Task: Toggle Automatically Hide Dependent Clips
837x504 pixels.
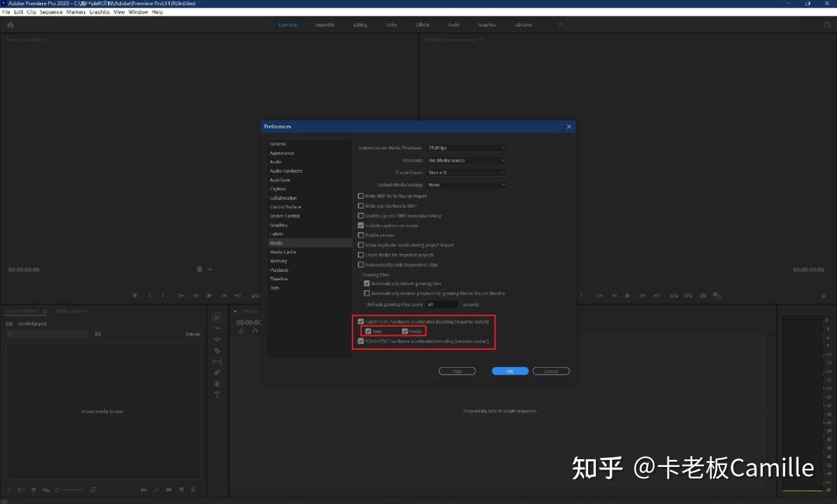Action: 360,264
